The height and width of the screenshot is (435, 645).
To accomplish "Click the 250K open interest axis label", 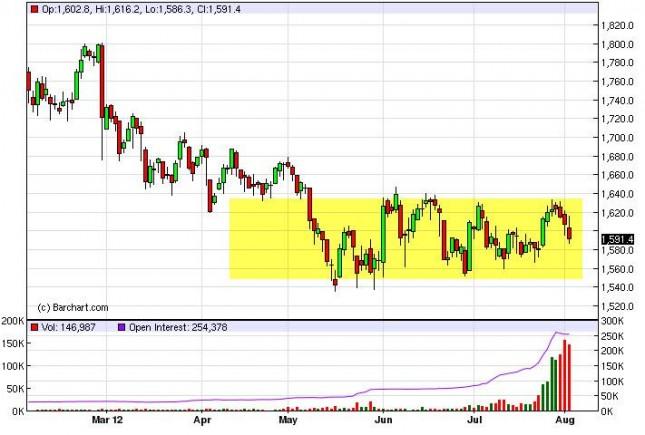I will (613, 337).
